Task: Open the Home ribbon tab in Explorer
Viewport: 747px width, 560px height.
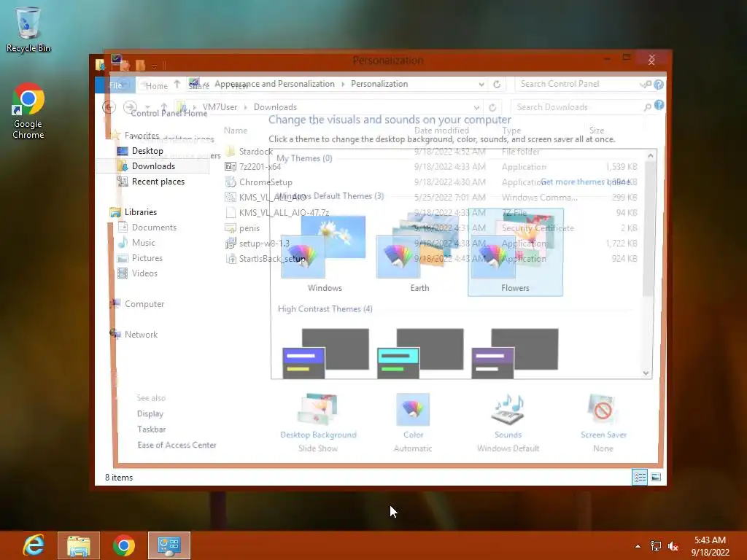Action: point(157,86)
